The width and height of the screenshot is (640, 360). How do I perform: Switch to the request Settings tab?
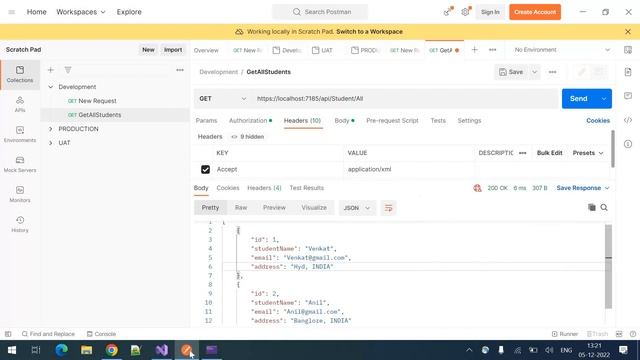[469, 120]
